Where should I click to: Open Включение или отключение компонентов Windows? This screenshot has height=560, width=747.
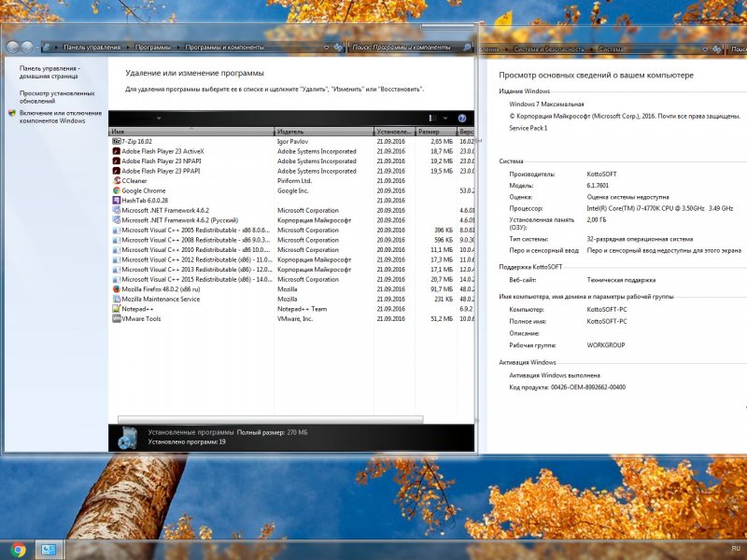click(x=61, y=118)
